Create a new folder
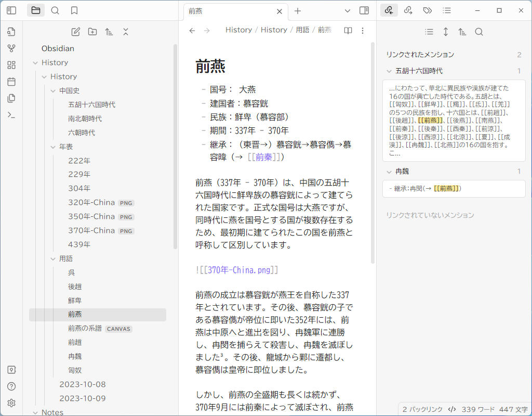 [92, 32]
